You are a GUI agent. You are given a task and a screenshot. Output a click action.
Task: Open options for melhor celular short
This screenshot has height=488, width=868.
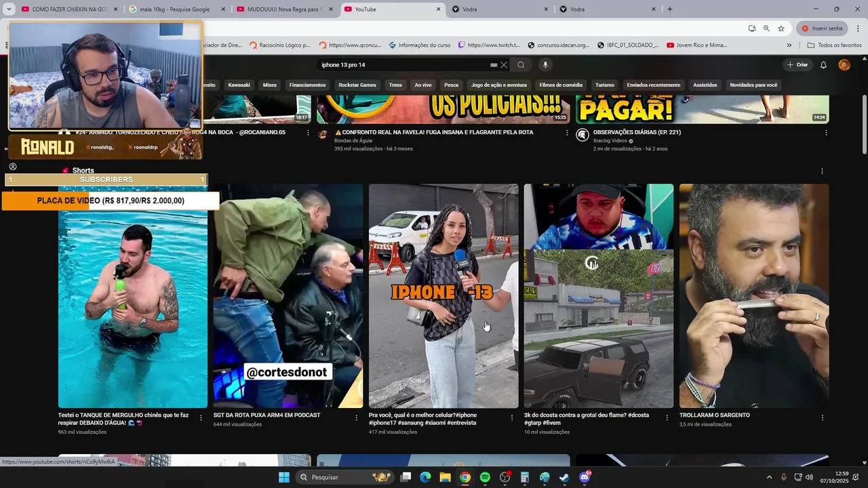(512, 418)
